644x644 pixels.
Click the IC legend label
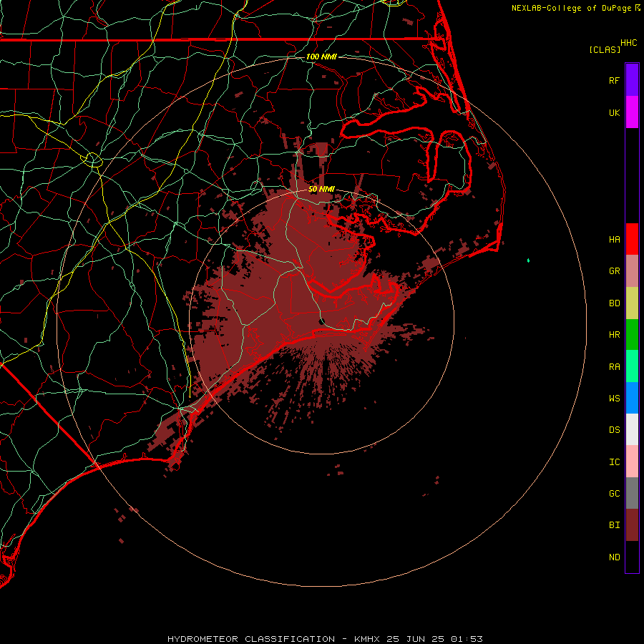pyautogui.click(x=614, y=462)
